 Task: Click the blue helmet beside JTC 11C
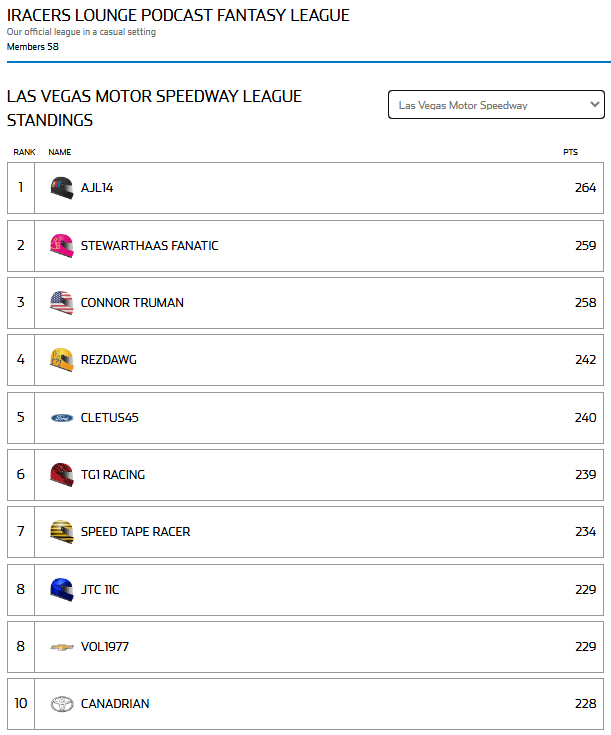point(62,590)
